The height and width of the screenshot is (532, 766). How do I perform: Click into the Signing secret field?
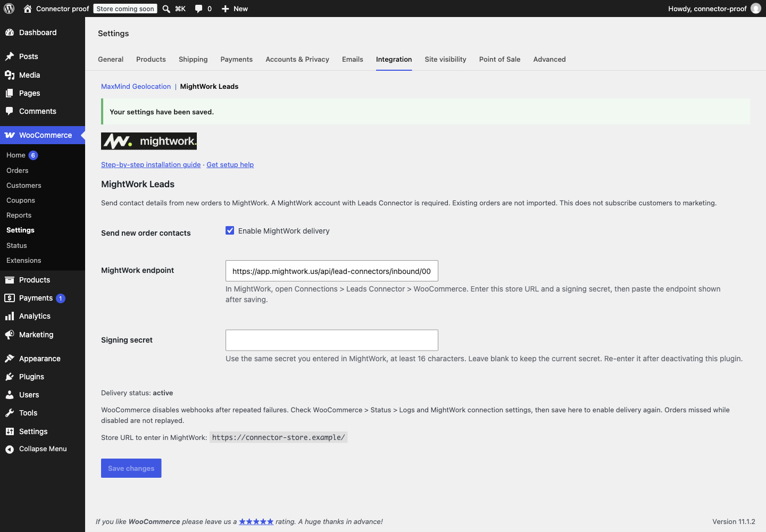pyautogui.click(x=332, y=340)
